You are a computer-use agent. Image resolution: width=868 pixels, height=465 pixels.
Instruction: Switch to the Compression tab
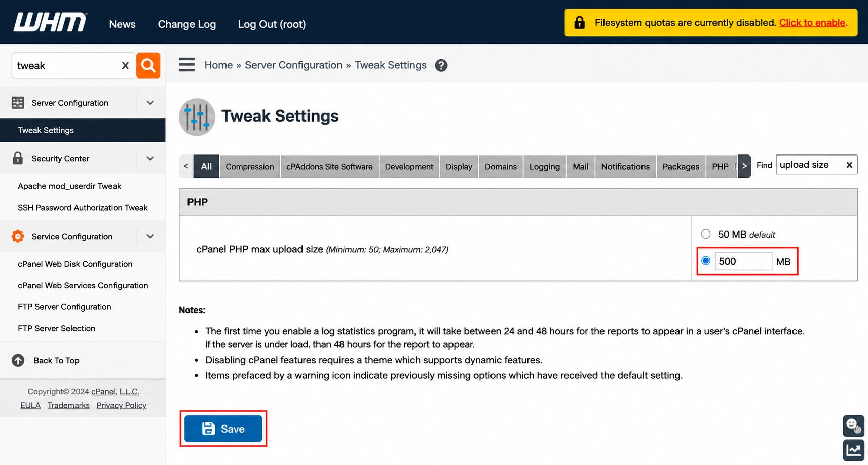point(250,166)
